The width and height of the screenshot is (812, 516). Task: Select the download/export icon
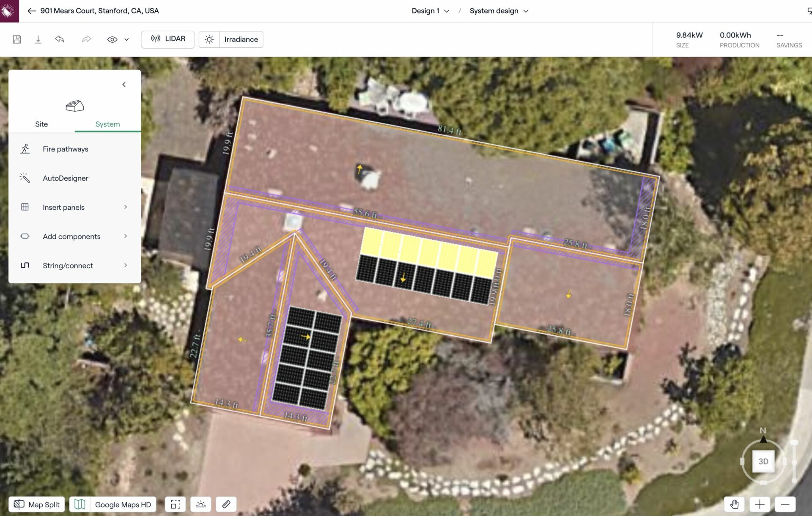click(38, 39)
